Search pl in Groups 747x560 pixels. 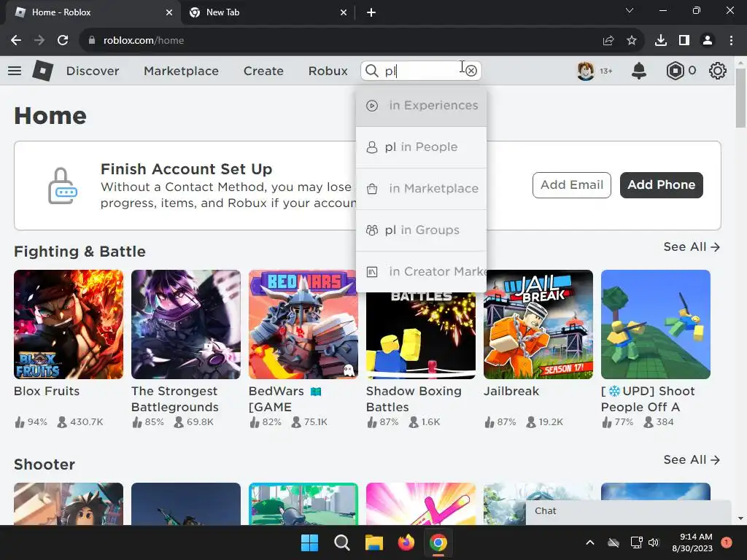click(421, 230)
